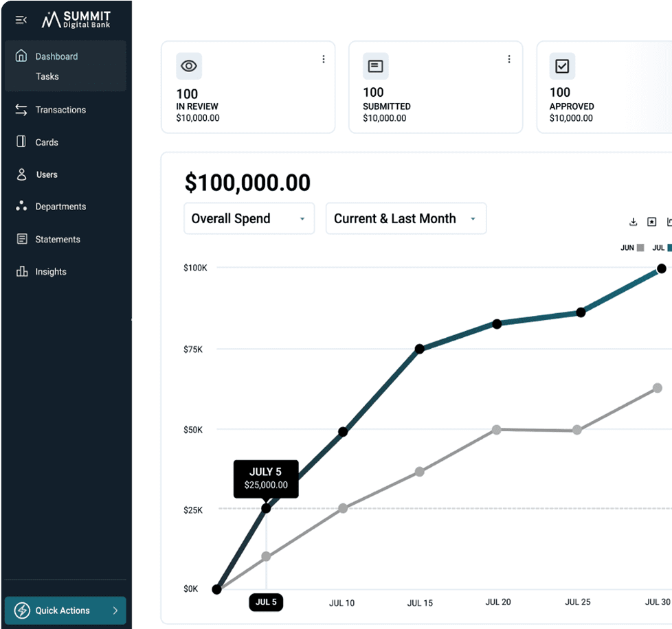Viewport: 672px width, 629px height.
Task: Click the JUN legend label
Action: (x=627, y=247)
